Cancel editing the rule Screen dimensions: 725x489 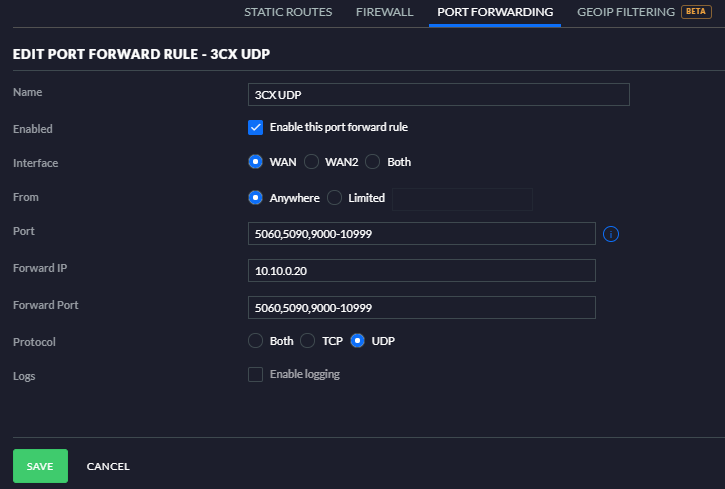[x=108, y=466]
